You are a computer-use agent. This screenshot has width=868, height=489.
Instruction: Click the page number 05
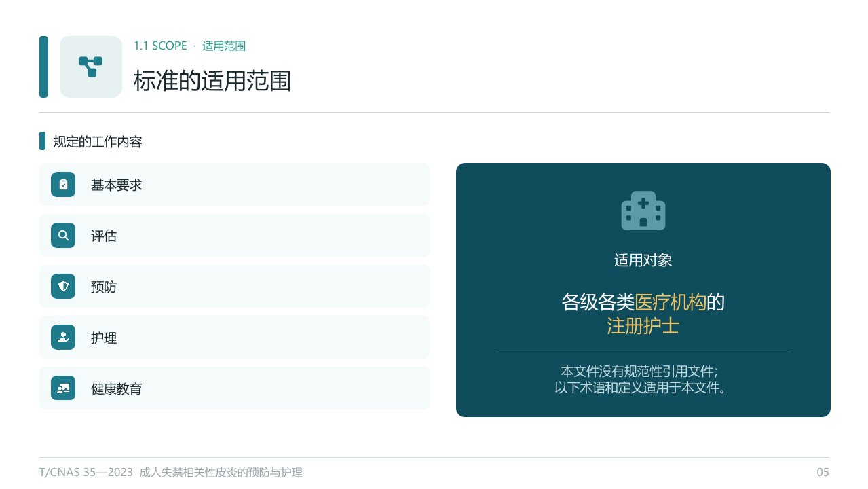click(x=823, y=473)
